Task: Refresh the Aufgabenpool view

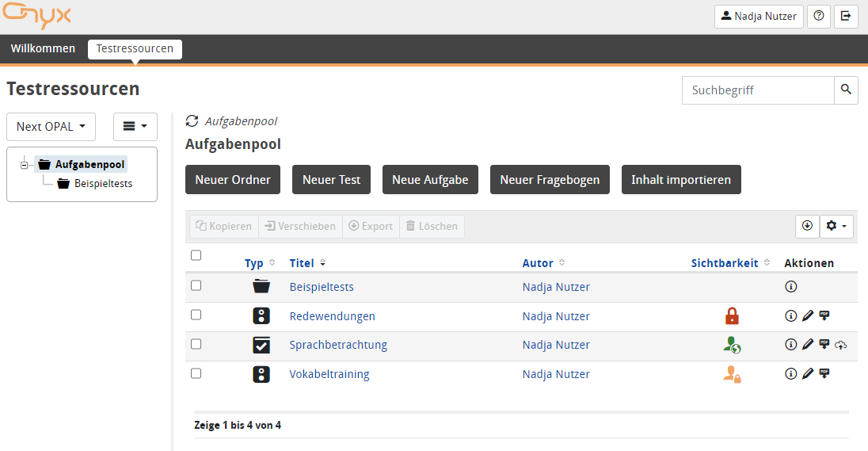Action: (x=192, y=120)
